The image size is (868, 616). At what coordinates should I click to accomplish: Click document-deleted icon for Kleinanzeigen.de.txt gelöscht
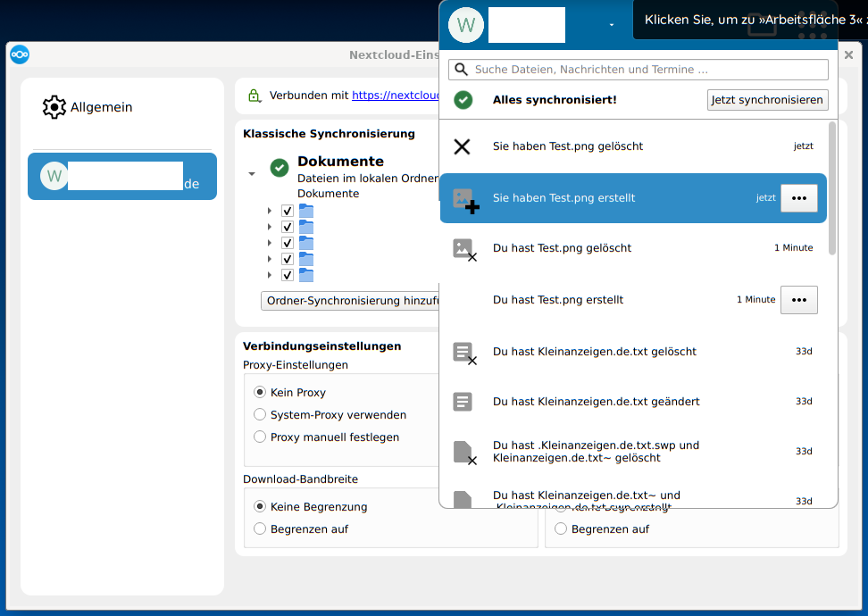[x=464, y=354]
